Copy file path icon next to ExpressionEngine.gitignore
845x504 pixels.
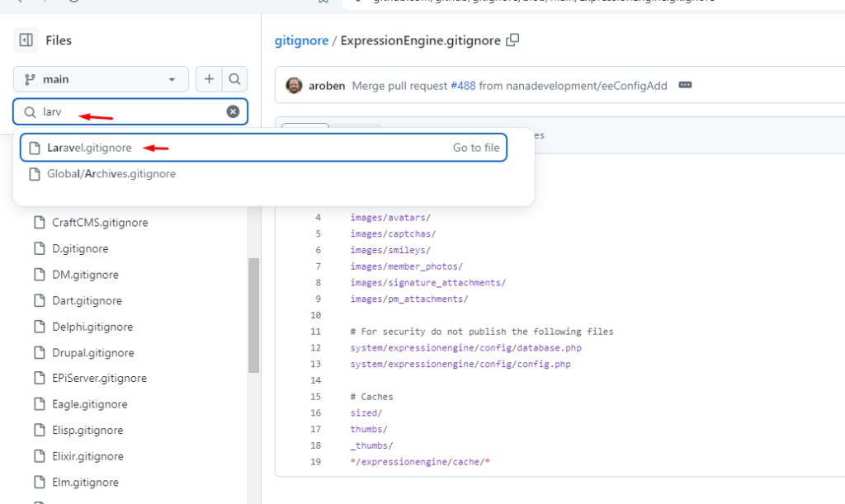click(x=513, y=40)
